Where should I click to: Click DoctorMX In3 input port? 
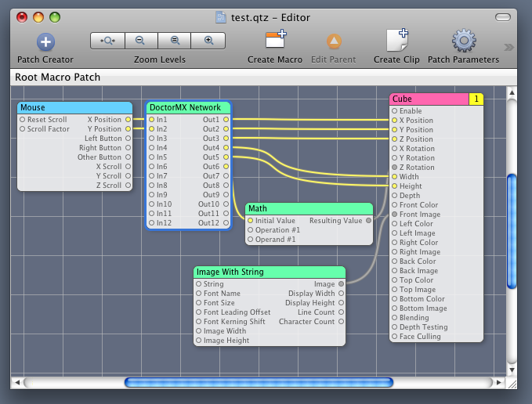tap(152, 139)
